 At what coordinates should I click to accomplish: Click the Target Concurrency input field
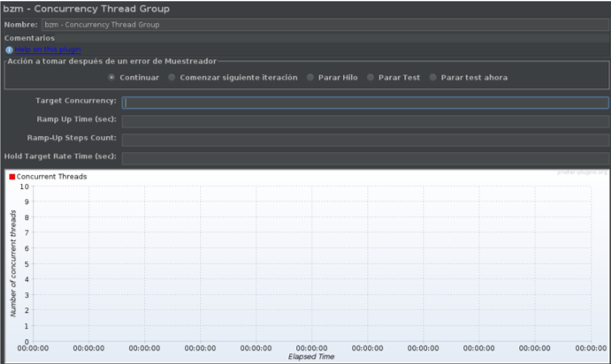tap(365, 102)
